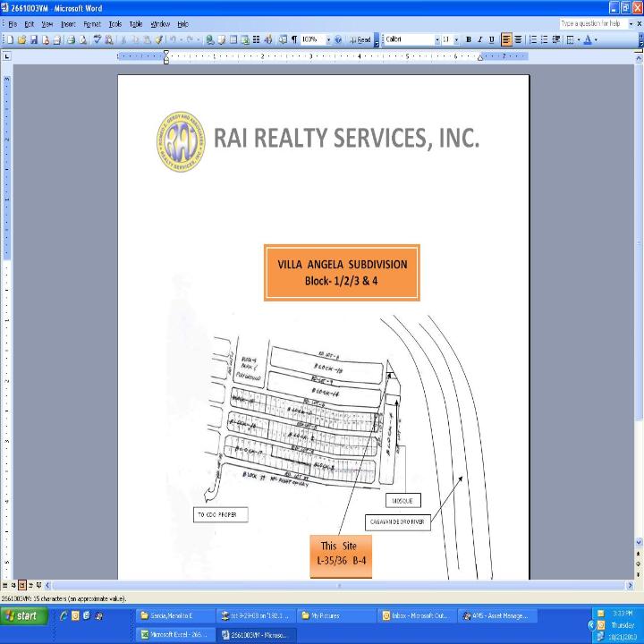
Task: Select the Villa Angela Subdivision orange text box
Action: click(x=342, y=273)
